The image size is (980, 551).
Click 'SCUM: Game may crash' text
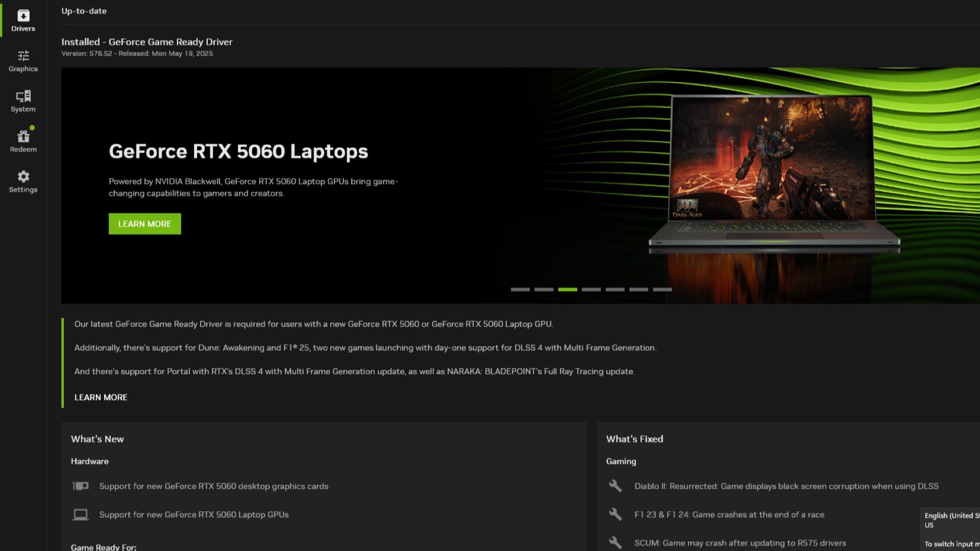(x=740, y=543)
